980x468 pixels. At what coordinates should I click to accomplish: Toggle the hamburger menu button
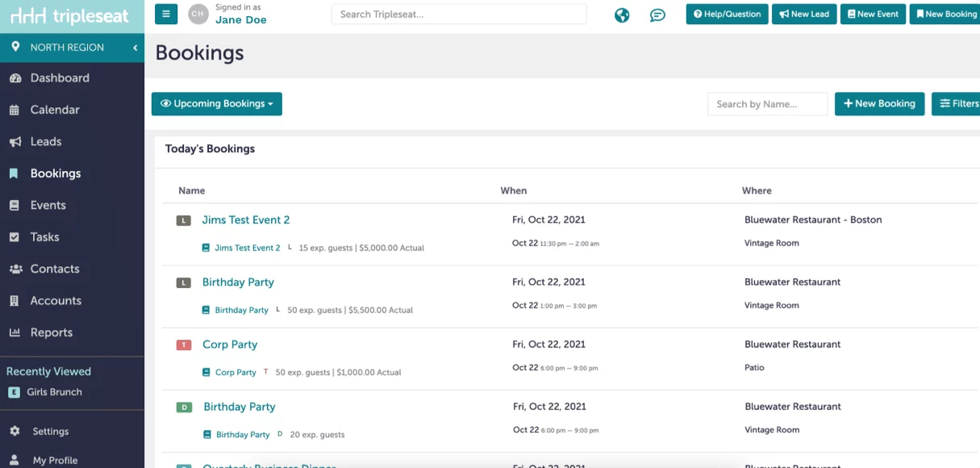point(166,14)
